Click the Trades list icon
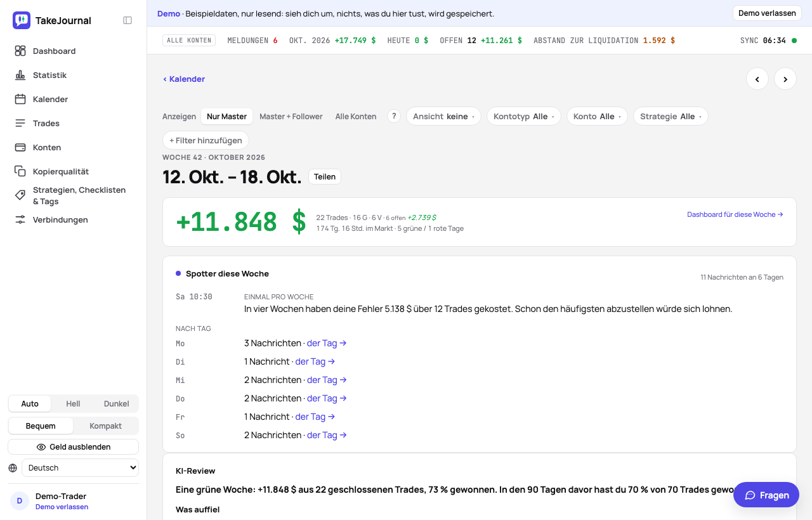 point(20,123)
